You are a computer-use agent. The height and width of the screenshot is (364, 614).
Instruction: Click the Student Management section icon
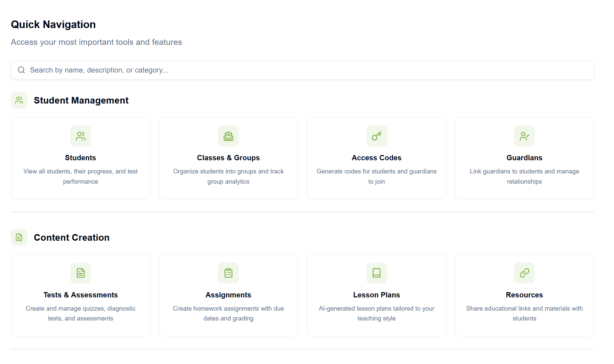pos(19,100)
